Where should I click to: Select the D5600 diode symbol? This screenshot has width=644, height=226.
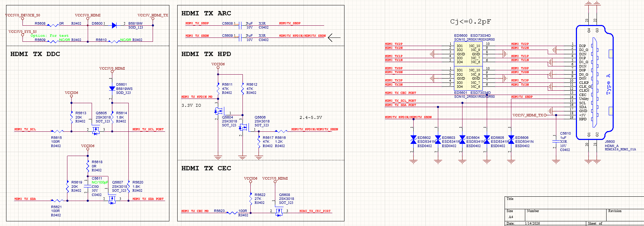[114, 25]
